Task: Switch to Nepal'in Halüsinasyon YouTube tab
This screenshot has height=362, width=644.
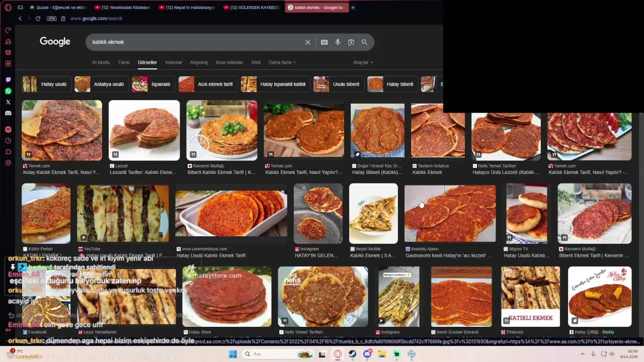Action: (x=188, y=8)
